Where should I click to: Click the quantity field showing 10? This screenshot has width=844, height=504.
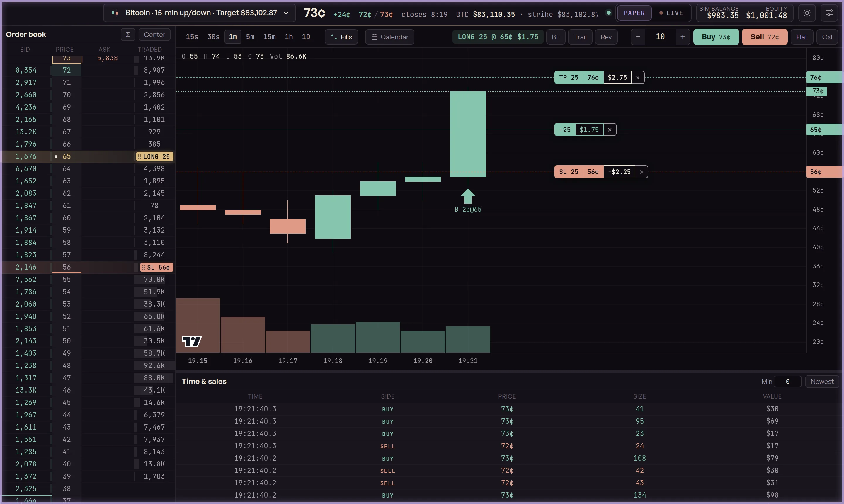click(x=660, y=37)
